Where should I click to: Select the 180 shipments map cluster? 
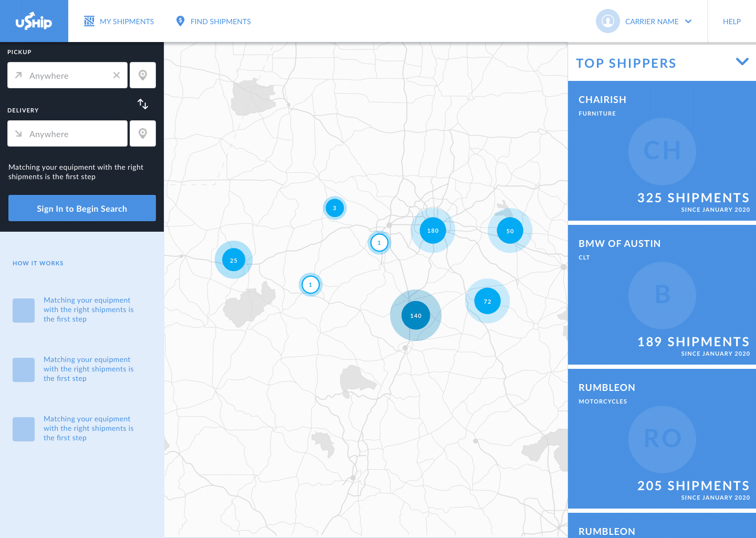click(x=433, y=230)
